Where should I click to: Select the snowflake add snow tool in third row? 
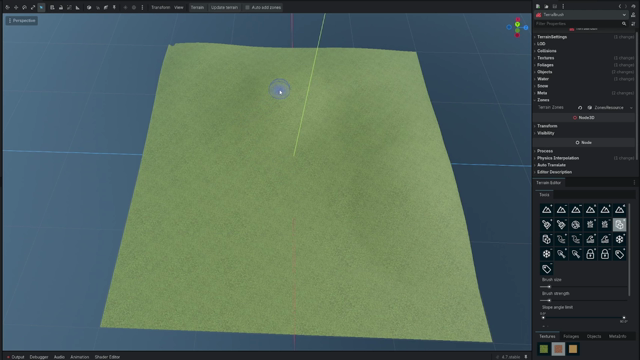[619, 239]
